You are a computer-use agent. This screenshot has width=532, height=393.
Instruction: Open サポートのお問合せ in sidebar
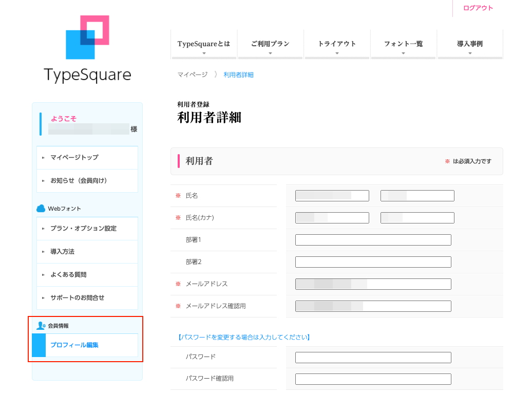click(87, 297)
